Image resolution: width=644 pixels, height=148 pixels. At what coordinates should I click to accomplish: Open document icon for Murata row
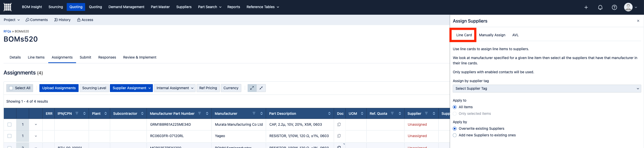pyautogui.click(x=339, y=124)
